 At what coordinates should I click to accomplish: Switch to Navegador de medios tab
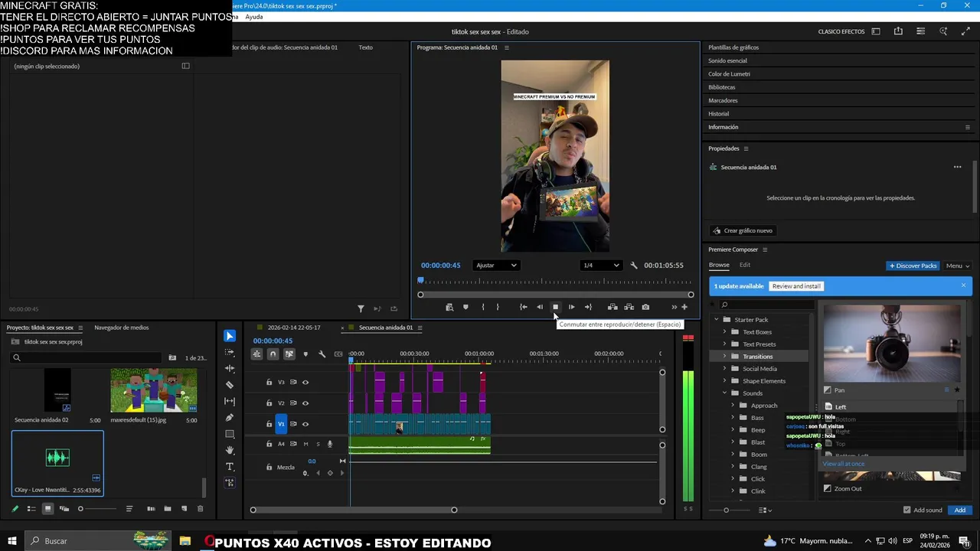[121, 328]
